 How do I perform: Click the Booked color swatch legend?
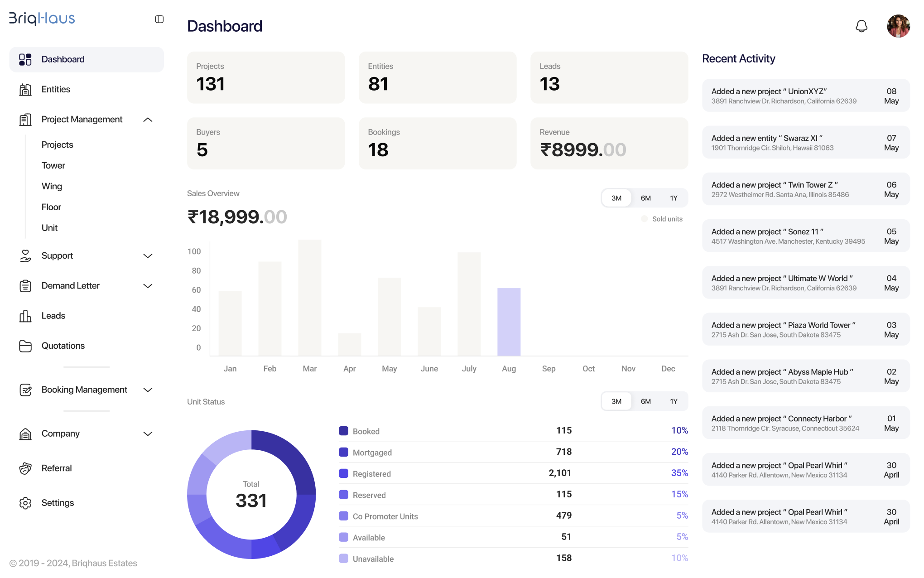343,431
